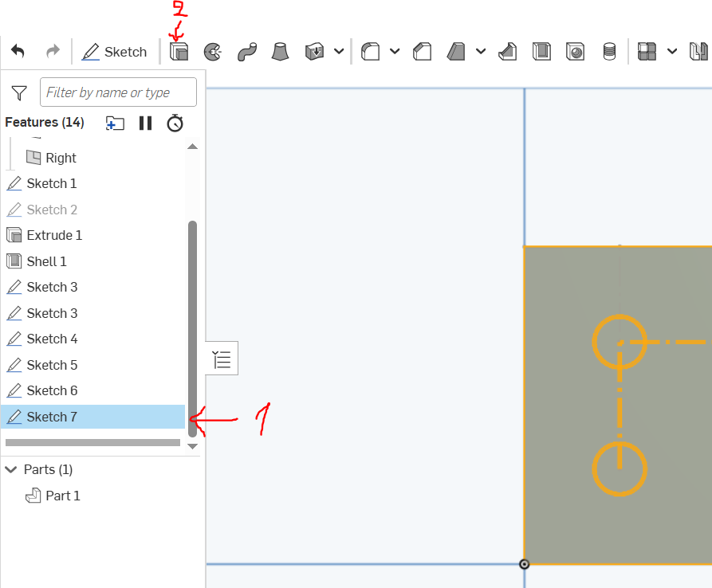Select the Sweep tool

click(x=247, y=52)
